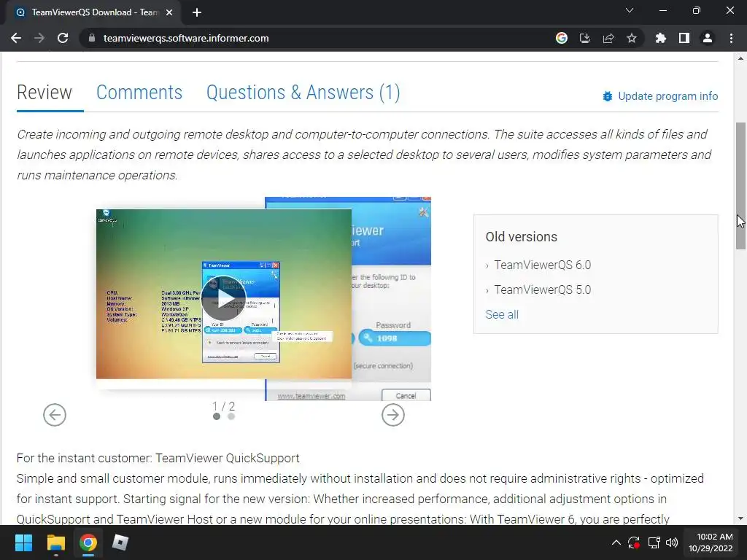Show the previous screenshot with left arrow

(x=55, y=415)
